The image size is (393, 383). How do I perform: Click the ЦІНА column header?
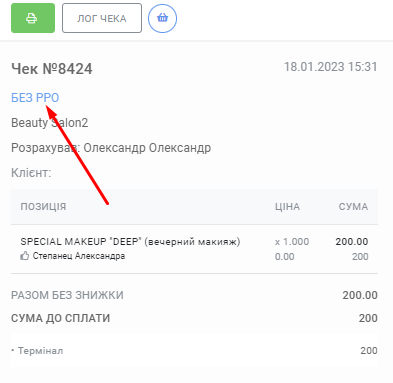click(287, 206)
